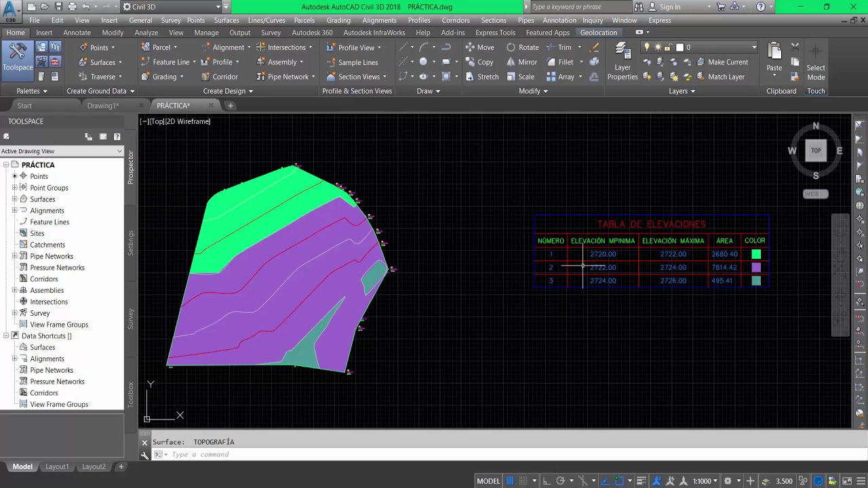Viewport: 868px width, 488px height.
Task: Click the Move tool
Action: point(479,47)
